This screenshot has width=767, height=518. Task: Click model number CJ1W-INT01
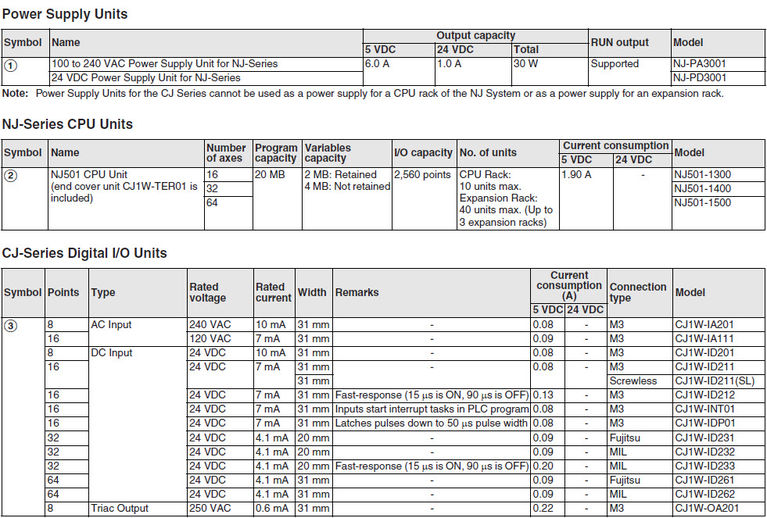(705, 409)
